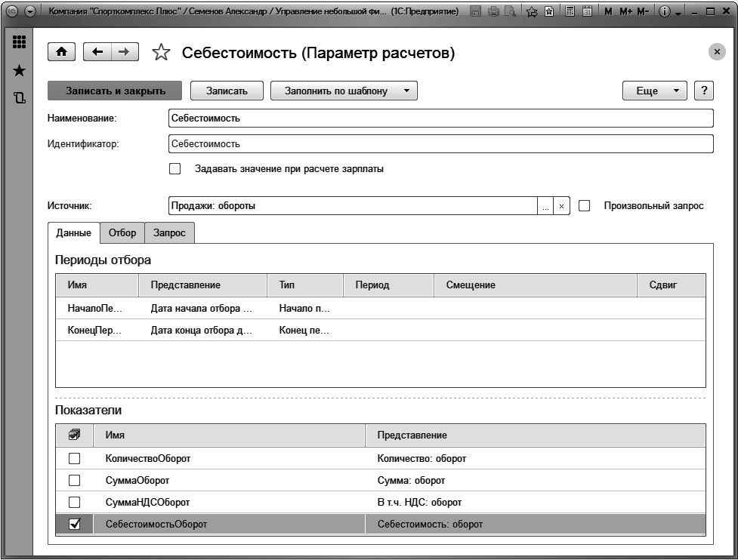Open History icon in left sidebar
Screen dimensions: 738x560
point(19,98)
